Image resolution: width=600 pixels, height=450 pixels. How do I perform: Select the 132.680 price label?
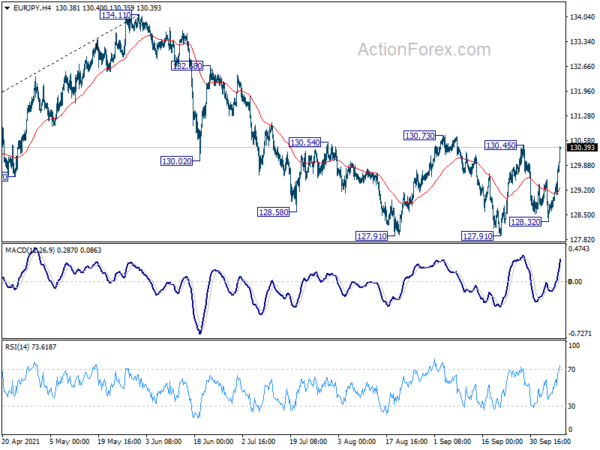(x=187, y=66)
